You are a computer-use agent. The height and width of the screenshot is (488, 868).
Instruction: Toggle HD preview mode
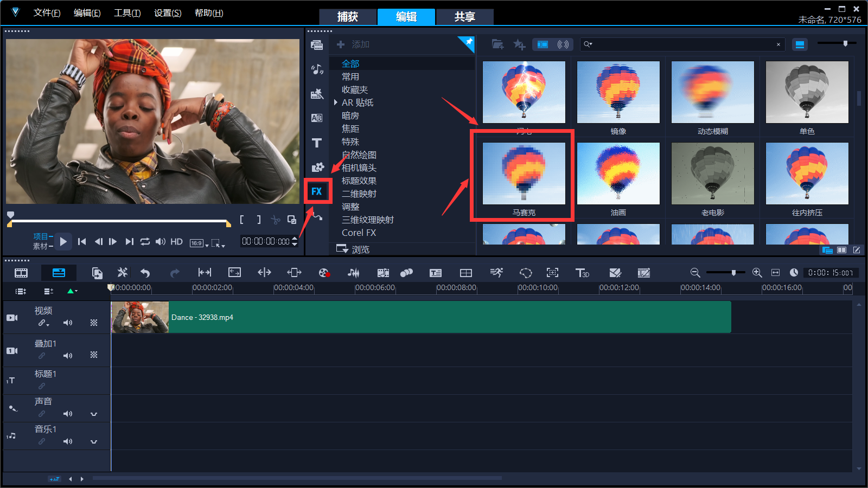(x=176, y=241)
